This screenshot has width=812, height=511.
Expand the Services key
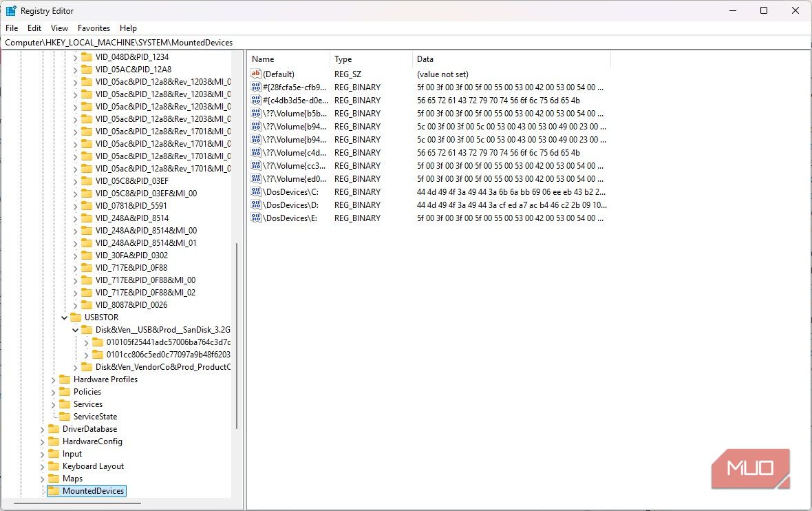coord(54,404)
